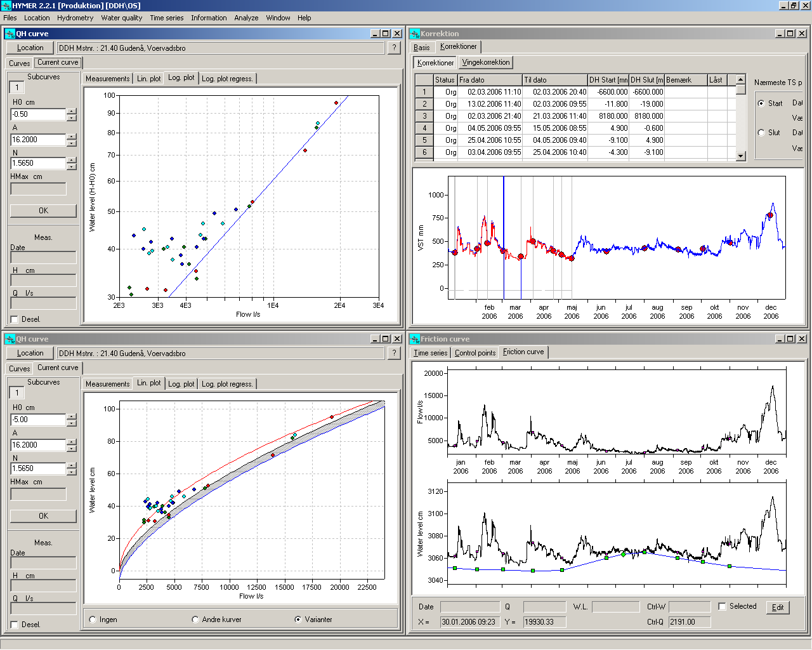
Task: Click the Korrektion window title icon
Action: [414, 34]
